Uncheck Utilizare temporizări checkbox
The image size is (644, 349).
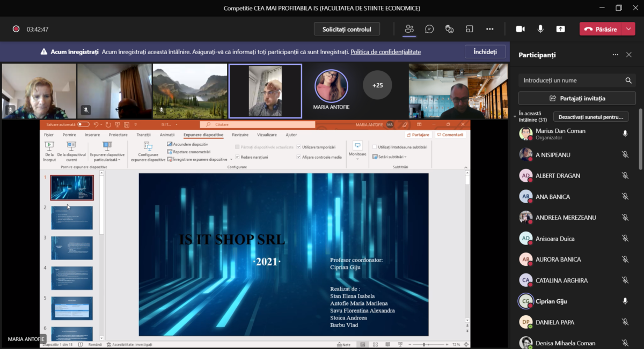[299, 147]
